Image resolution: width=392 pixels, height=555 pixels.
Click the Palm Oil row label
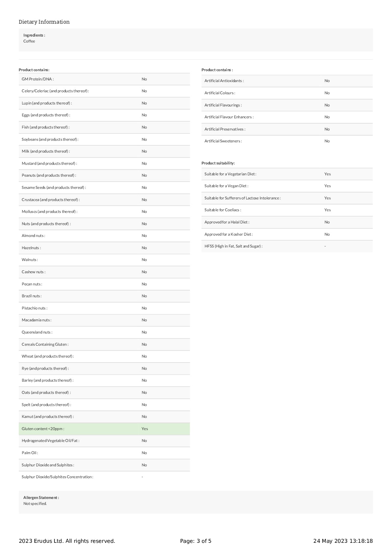tap(30, 453)
